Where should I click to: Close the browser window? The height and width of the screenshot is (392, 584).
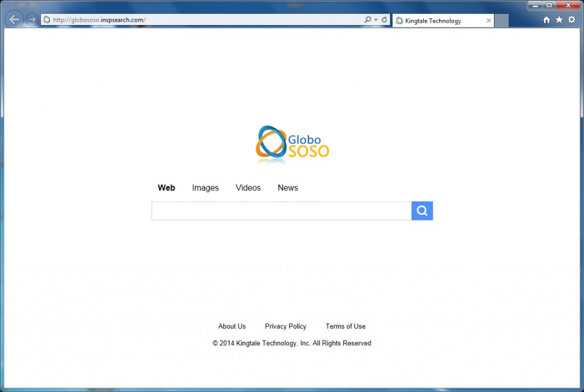pyautogui.click(x=569, y=5)
